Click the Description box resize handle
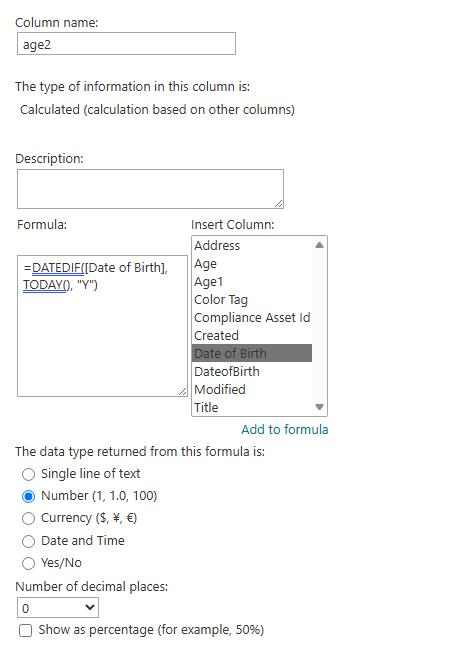 [x=279, y=203]
